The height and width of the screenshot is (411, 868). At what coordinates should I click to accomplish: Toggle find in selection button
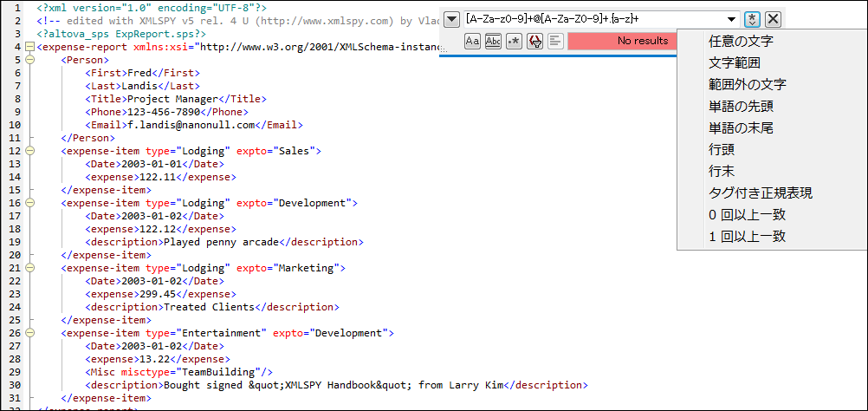[556, 41]
